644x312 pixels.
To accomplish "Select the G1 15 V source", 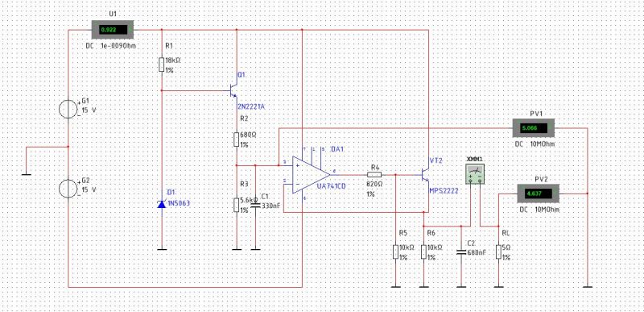I will click(x=68, y=110).
